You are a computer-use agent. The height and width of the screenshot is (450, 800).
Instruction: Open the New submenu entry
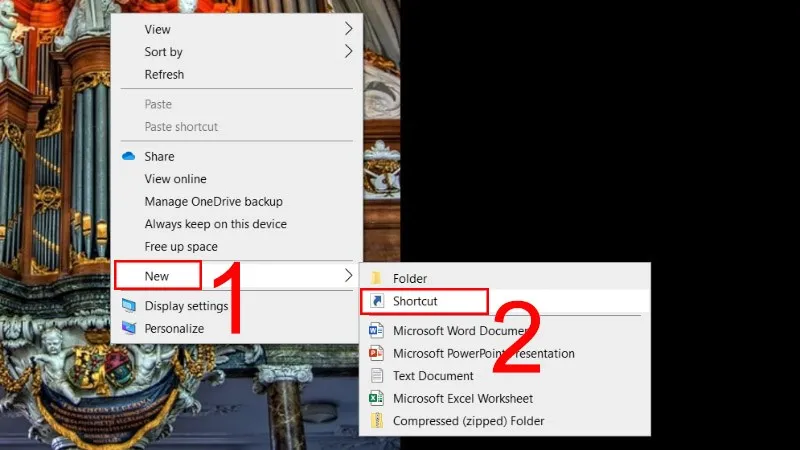point(237,276)
